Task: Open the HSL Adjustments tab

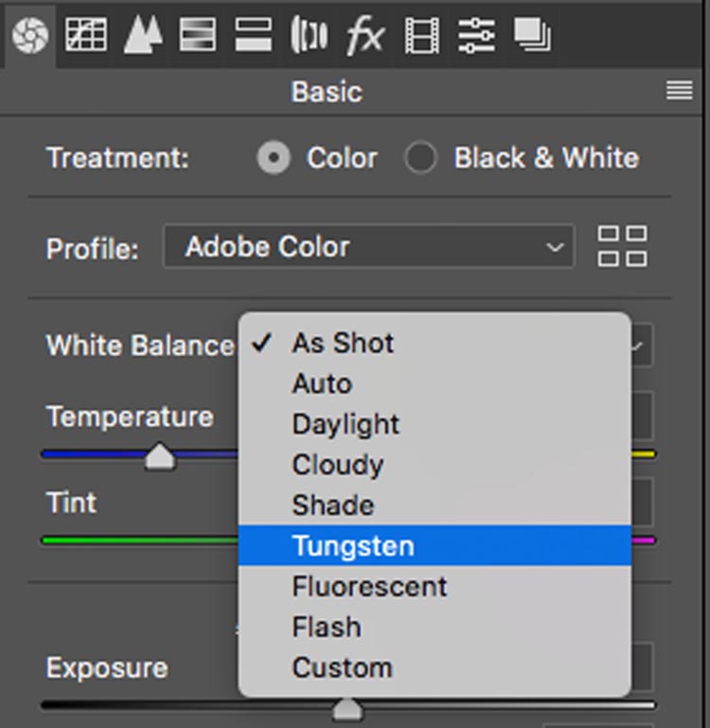Action: pyautogui.click(x=198, y=36)
